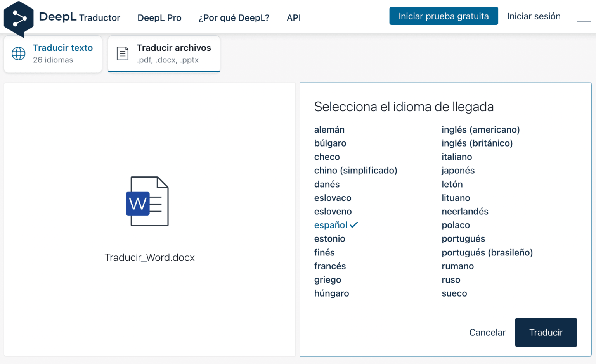Open the ¿Por qué DeepL? page

pos(234,18)
